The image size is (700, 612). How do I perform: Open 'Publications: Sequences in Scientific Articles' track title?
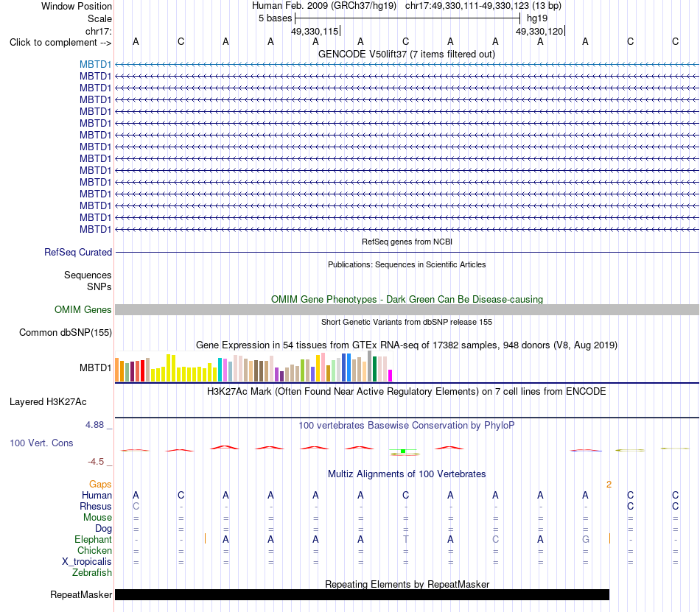pos(407,264)
